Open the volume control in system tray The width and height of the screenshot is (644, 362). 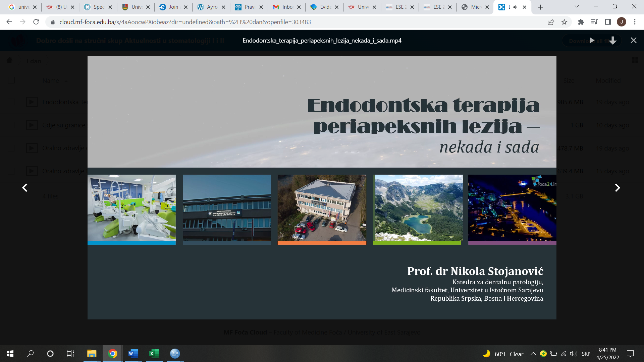point(573,354)
